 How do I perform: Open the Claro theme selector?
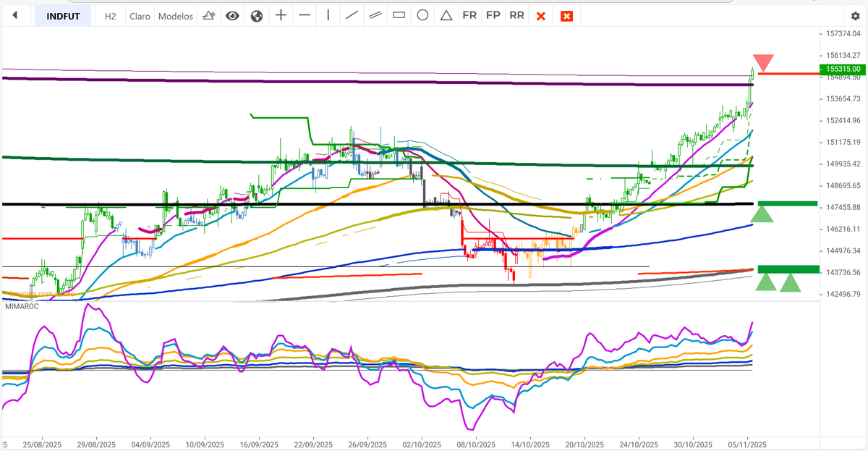140,16
